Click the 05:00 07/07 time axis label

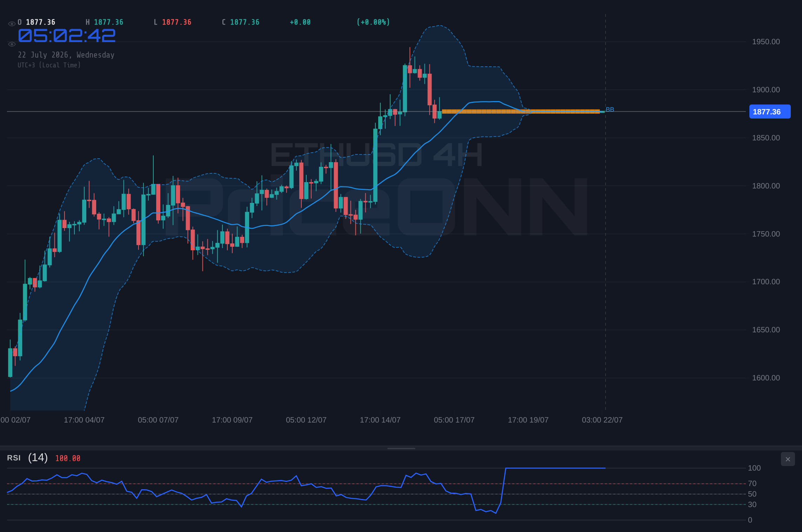pyautogui.click(x=158, y=420)
